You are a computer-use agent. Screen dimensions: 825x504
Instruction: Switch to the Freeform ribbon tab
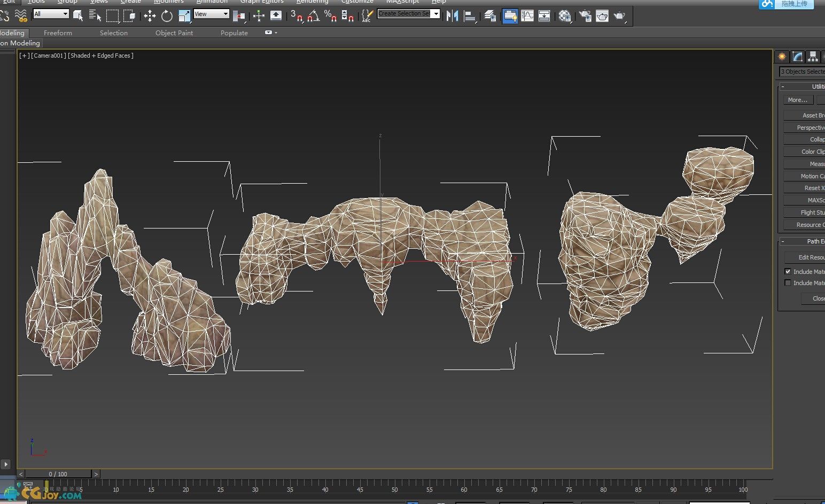pos(58,33)
